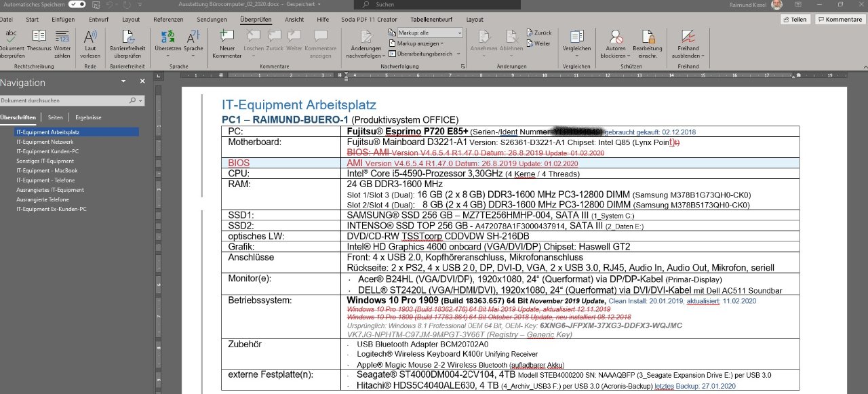
Task: Show Ergebnisse tab in Navigation pane
Action: (x=88, y=117)
